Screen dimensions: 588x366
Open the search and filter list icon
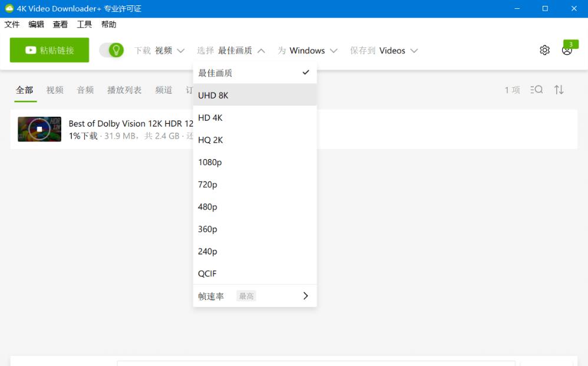pos(536,90)
